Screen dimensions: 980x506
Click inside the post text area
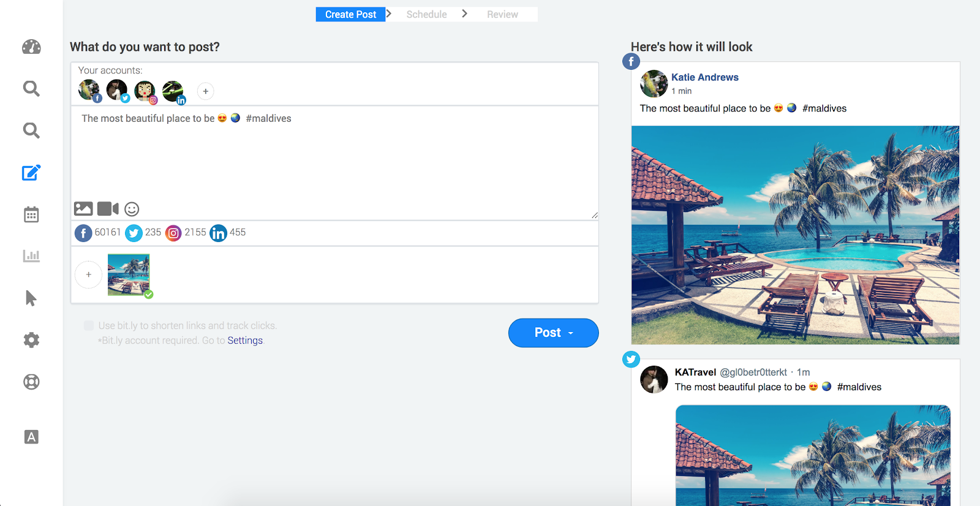(x=334, y=162)
